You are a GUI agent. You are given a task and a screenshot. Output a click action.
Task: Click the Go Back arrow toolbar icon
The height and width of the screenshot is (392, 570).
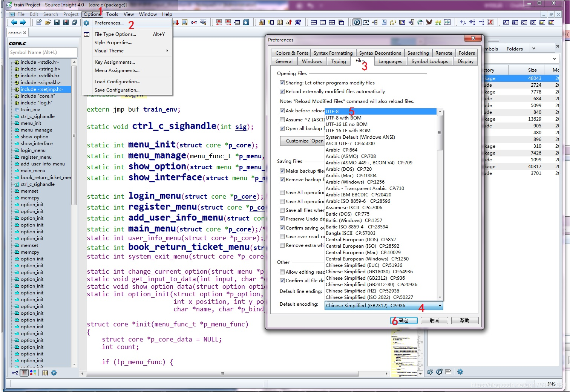14,22
